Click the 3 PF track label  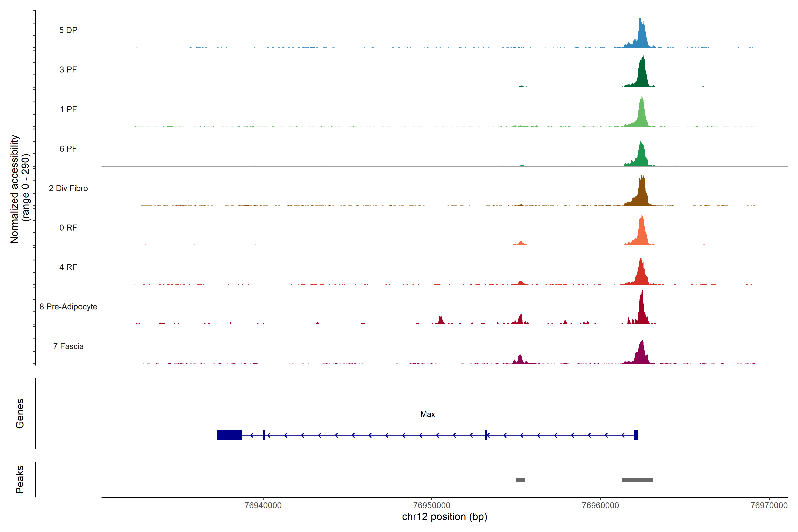click(68, 70)
